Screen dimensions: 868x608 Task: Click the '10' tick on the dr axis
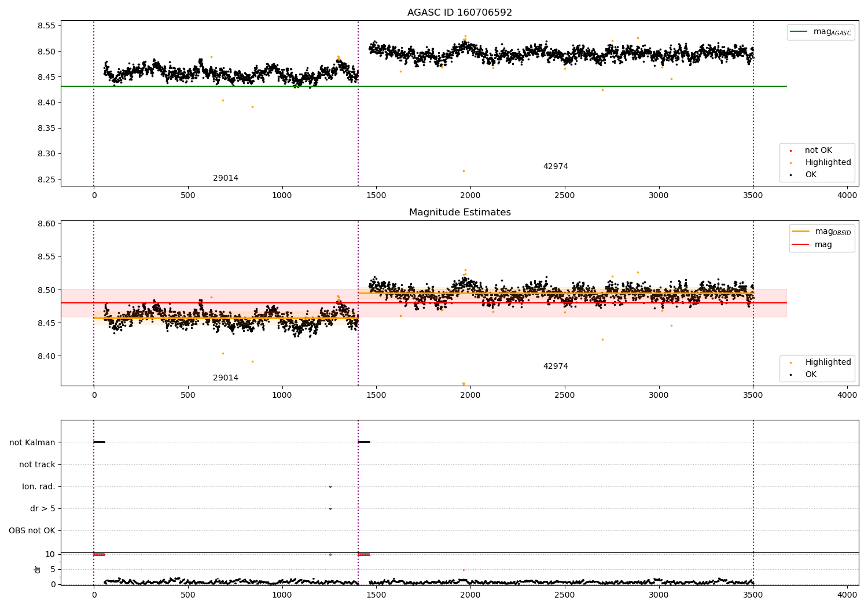[x=50, y=554]
